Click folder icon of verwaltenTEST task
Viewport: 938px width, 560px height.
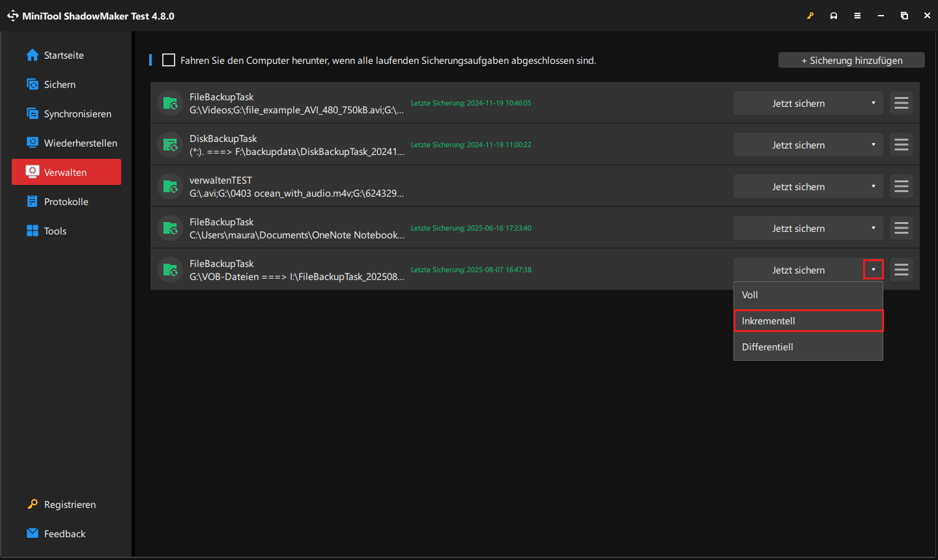coord(170,186)
